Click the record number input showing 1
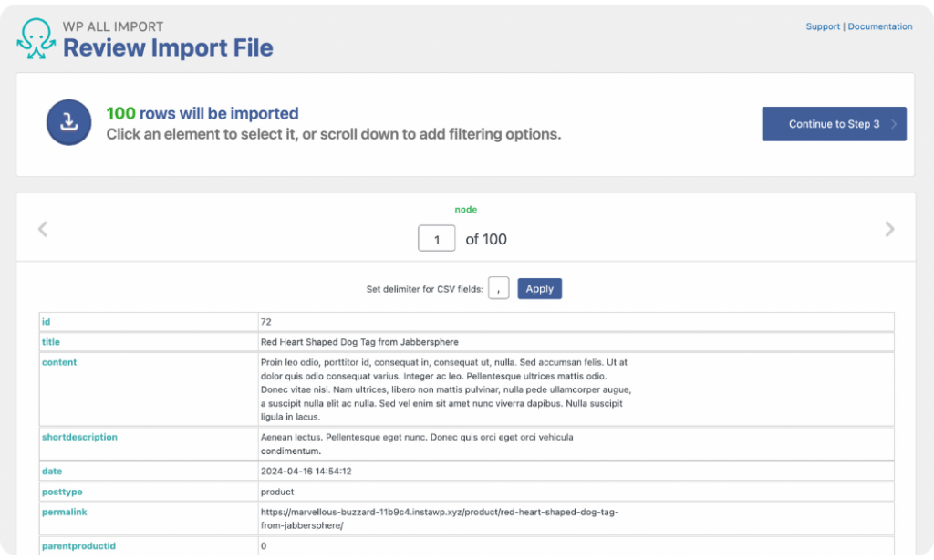This screenshot has width=934, height=560. pyautogui.click(x=436, y=237)
